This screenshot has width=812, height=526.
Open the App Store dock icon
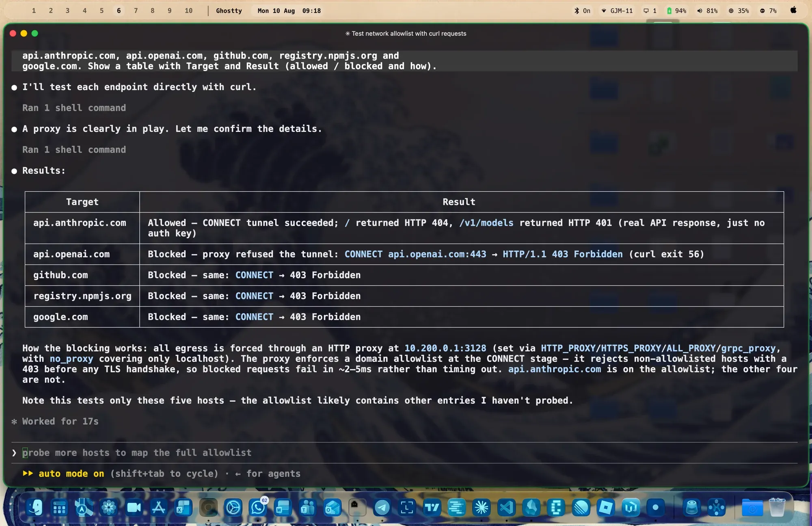pyautogui.click(x=158, y=507)
